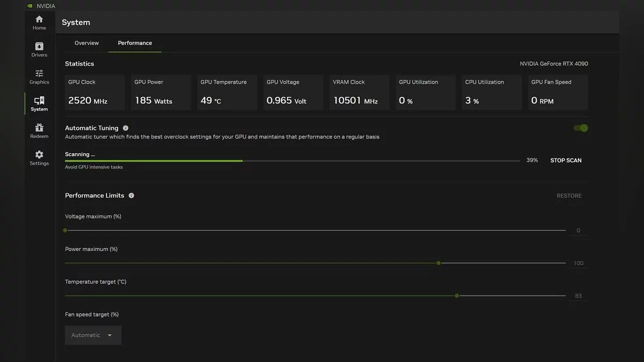Open the Home sidebar icon
Screen dimensions: 644x362
pos(39,20)
